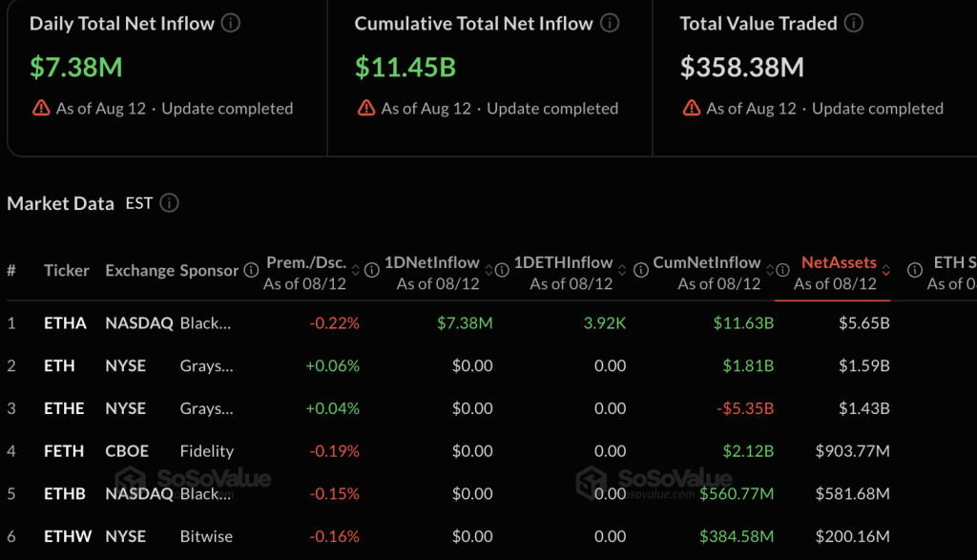Open the FETH ticker row
The image size is (977, 560).
[x=64, y=451]
